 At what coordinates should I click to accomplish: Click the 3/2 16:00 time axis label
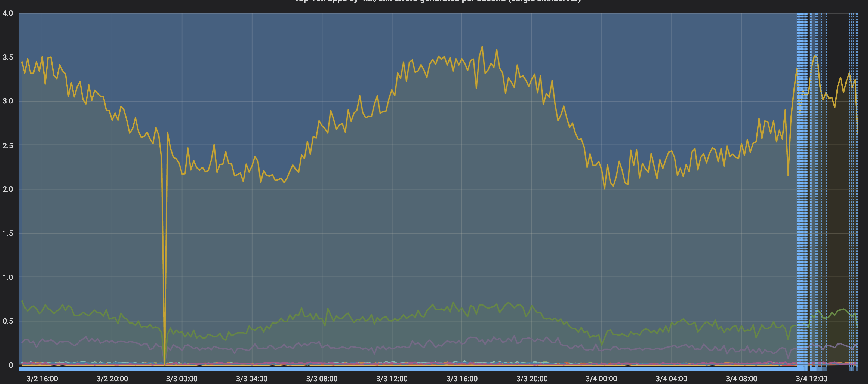coord(42,379)
